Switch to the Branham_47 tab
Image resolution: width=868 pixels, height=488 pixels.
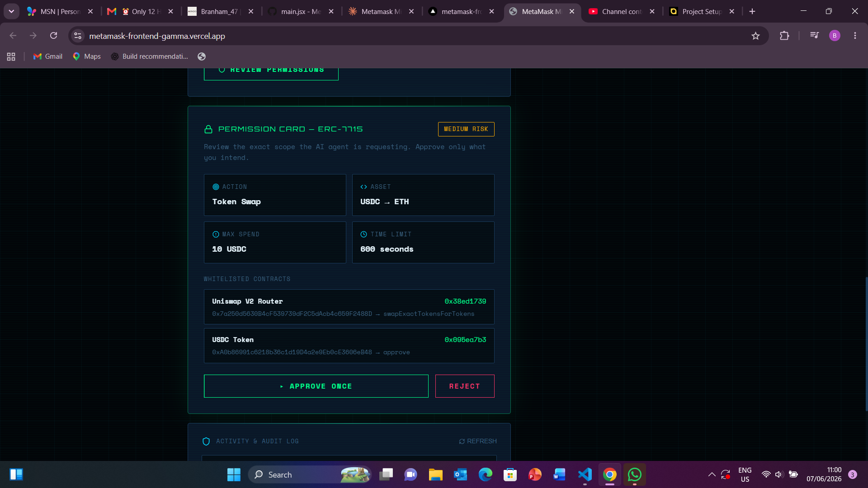220,12
